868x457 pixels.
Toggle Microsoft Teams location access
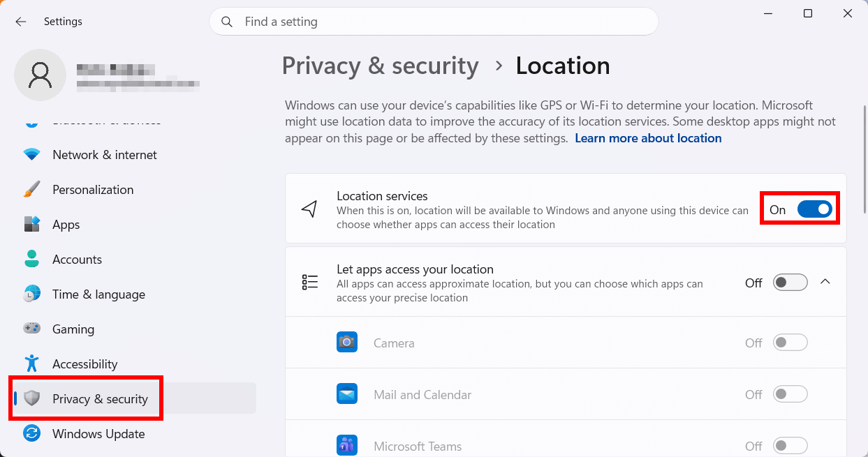790,445
